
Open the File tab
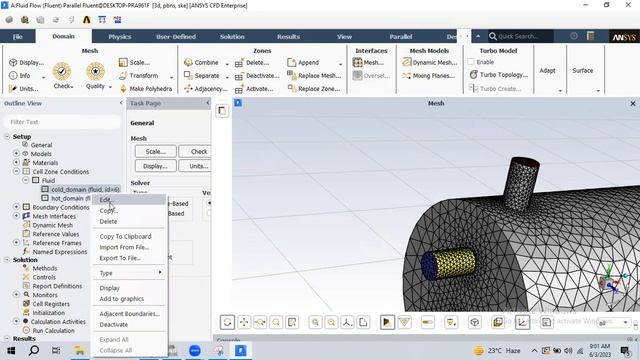pyautogui.click(x=18, y=37)
